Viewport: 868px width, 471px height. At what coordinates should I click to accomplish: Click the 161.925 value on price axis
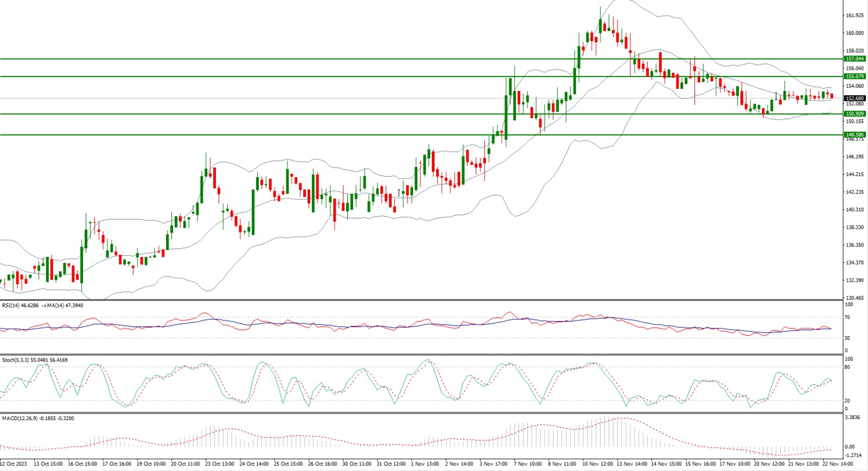854,16
